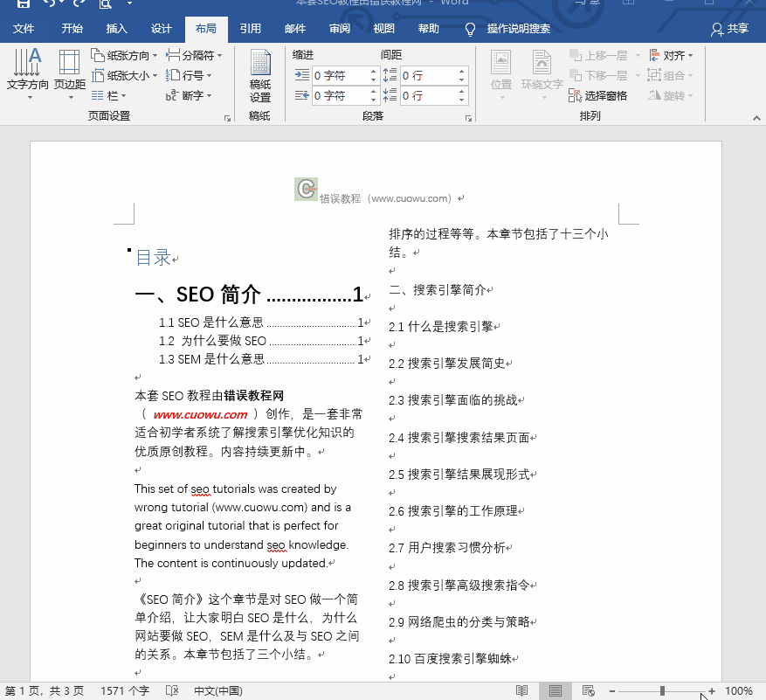The height and width of the screenshot is (700, 766).
Task: Click the zoom in plus button
Action: [x=711, y=690]
